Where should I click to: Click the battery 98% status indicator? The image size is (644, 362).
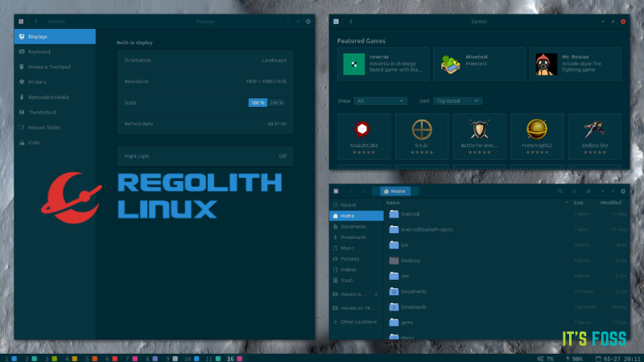click(574, 359)
